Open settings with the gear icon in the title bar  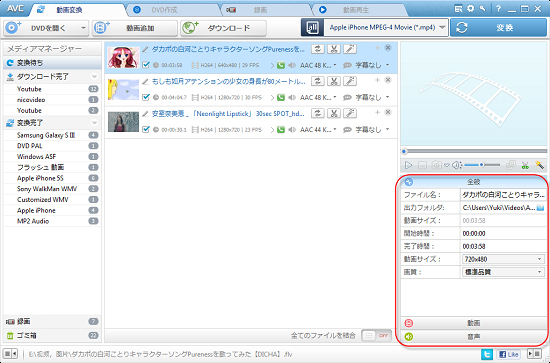[x=470, y=9]
